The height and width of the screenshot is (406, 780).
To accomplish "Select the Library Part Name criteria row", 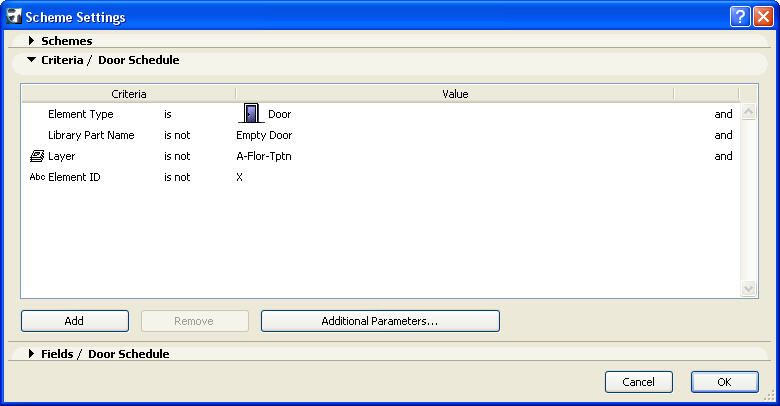I will click(381, 135).
